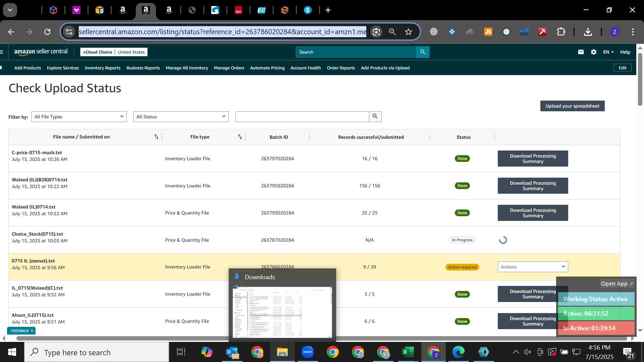
Task: Open Seller Central settings gear
Action: [594, 52]
